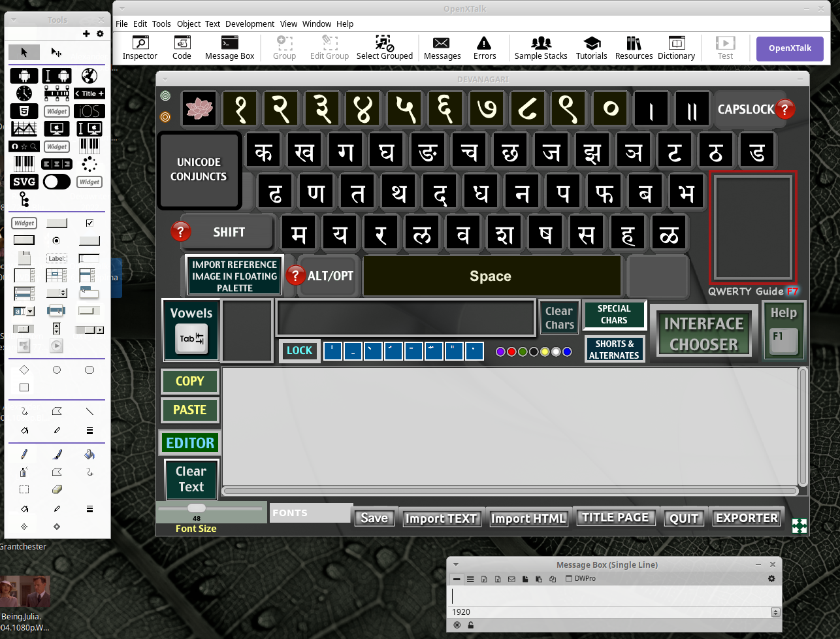Click the Tools palette gear icon
This screenshot has height=639, width=840.
(100, 33)
